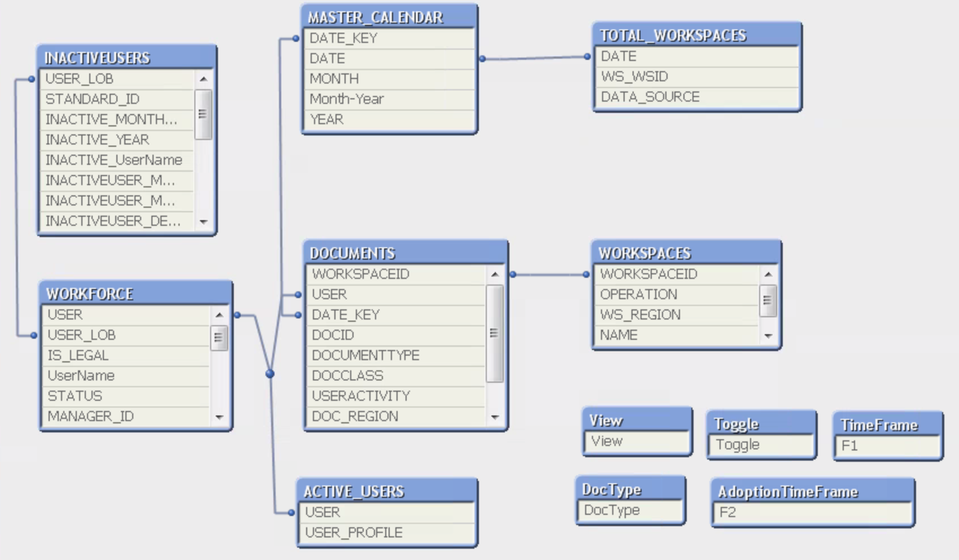Select DATE field in MASTER_CALENDAR
Image resolution: width=959 pixels, height=560 pixels.
point(390,59)
